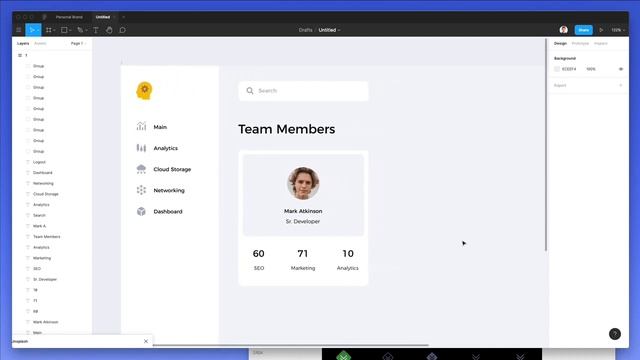
Task: Switch to the Inspect tab
Action: click(x=600, y=43)
